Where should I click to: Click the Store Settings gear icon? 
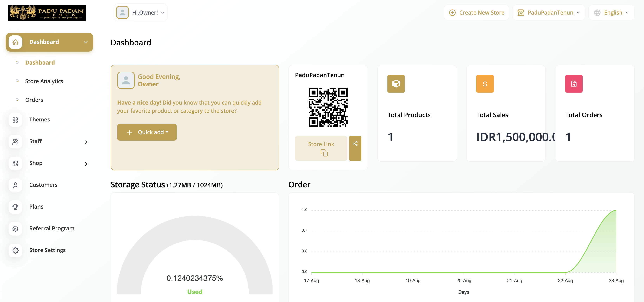click(x=15, y=250)
